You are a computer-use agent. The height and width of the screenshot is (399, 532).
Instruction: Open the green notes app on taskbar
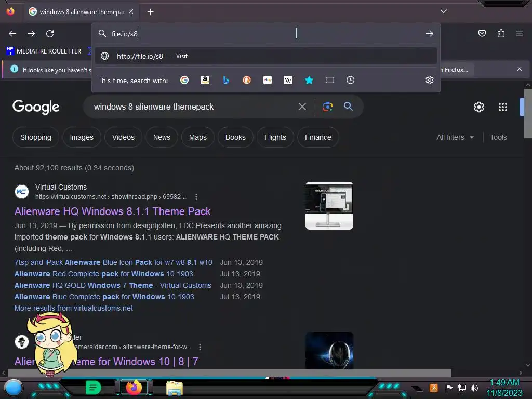click(x=94, y=388)
